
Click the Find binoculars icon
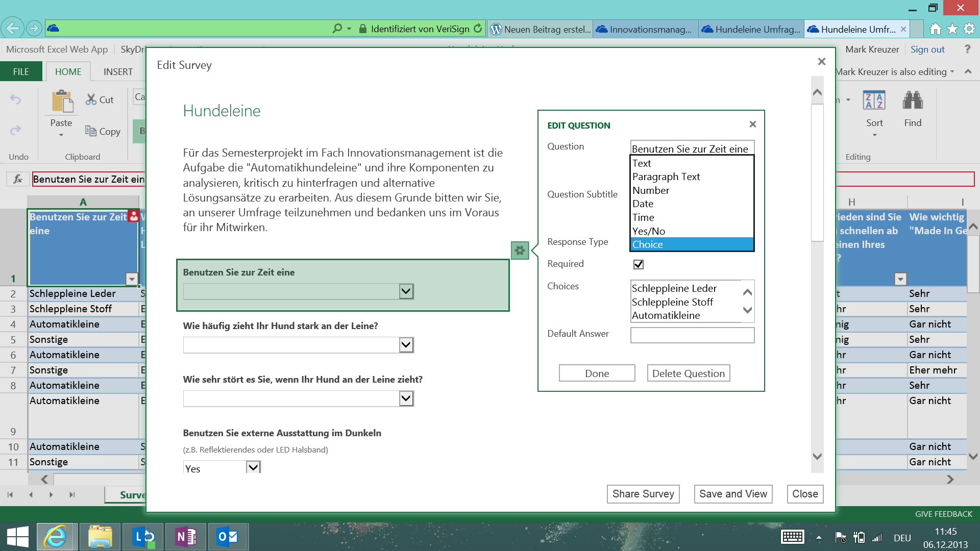pyautogui.click(x=912, y=101)
